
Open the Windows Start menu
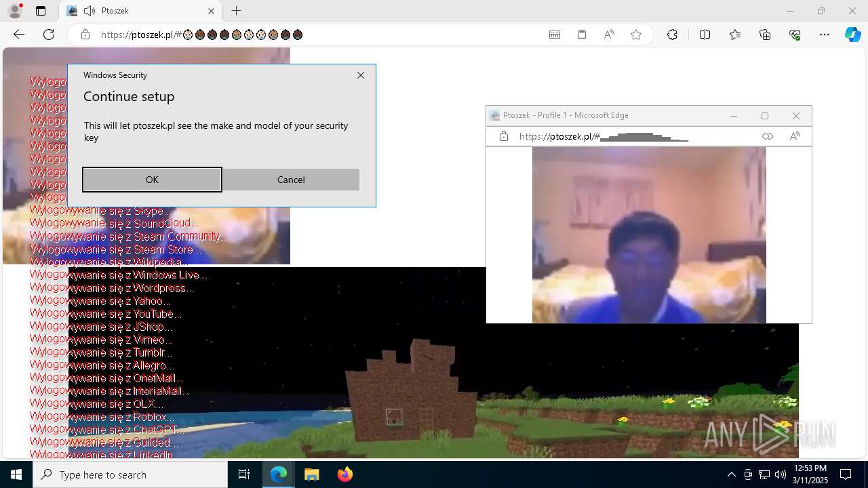16,474
